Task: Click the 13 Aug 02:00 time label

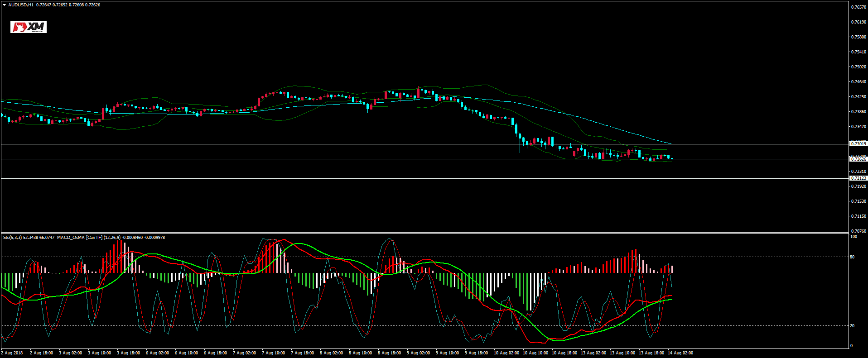Action: click(593, 353)
